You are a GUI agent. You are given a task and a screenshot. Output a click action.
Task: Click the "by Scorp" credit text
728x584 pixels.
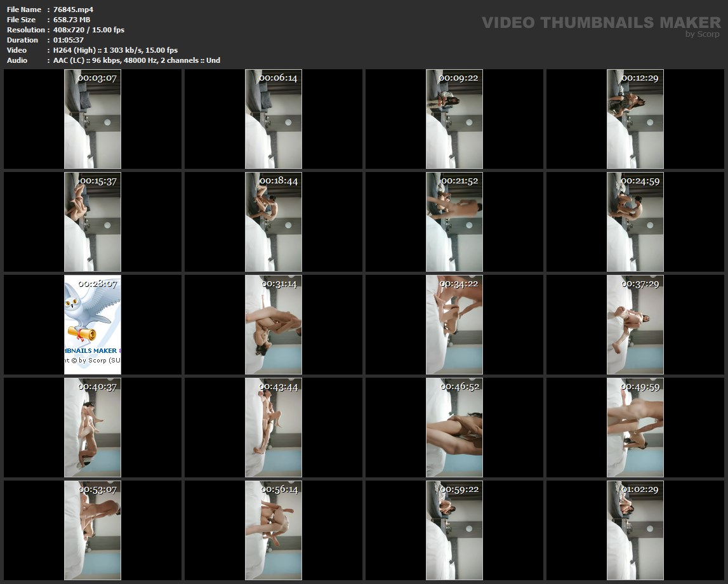coord(703,34)
